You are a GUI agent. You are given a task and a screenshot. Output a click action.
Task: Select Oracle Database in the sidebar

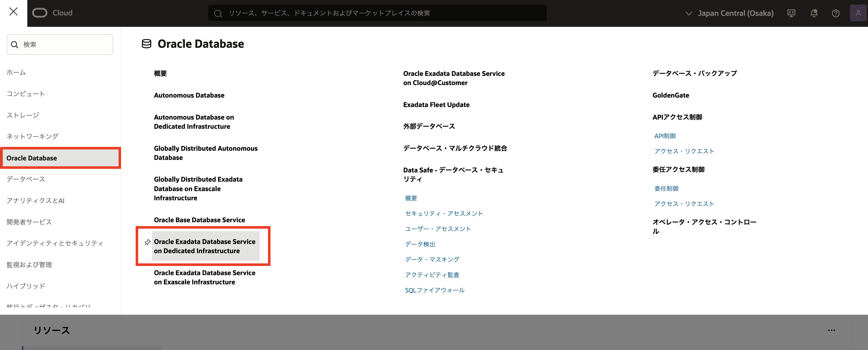[x=60, y=158]
